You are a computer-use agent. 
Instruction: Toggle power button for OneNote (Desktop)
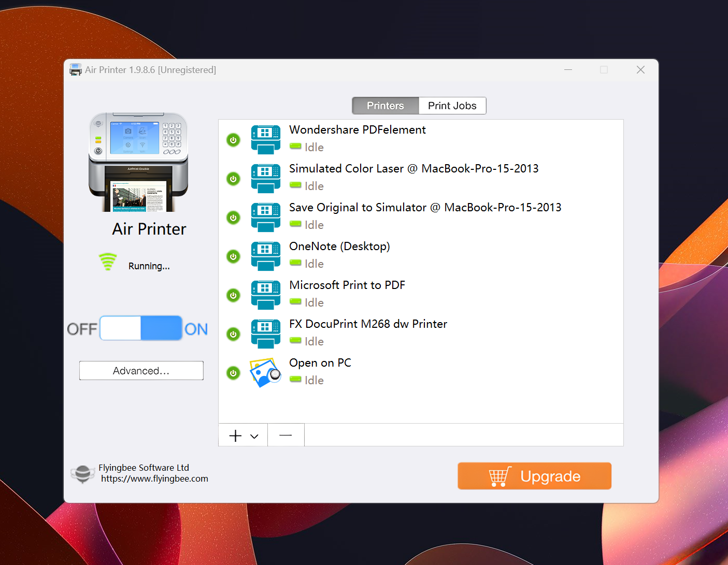tap(233, 256)
